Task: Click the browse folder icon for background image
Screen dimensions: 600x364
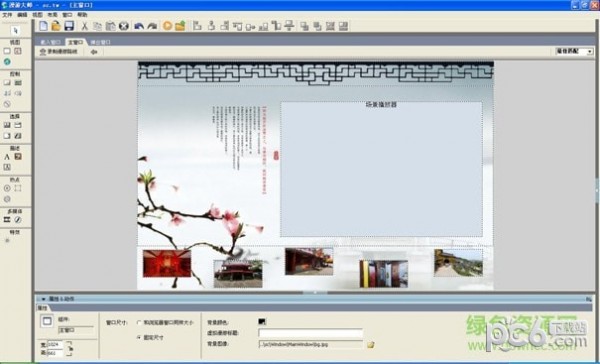Action: tap(370, 344)
